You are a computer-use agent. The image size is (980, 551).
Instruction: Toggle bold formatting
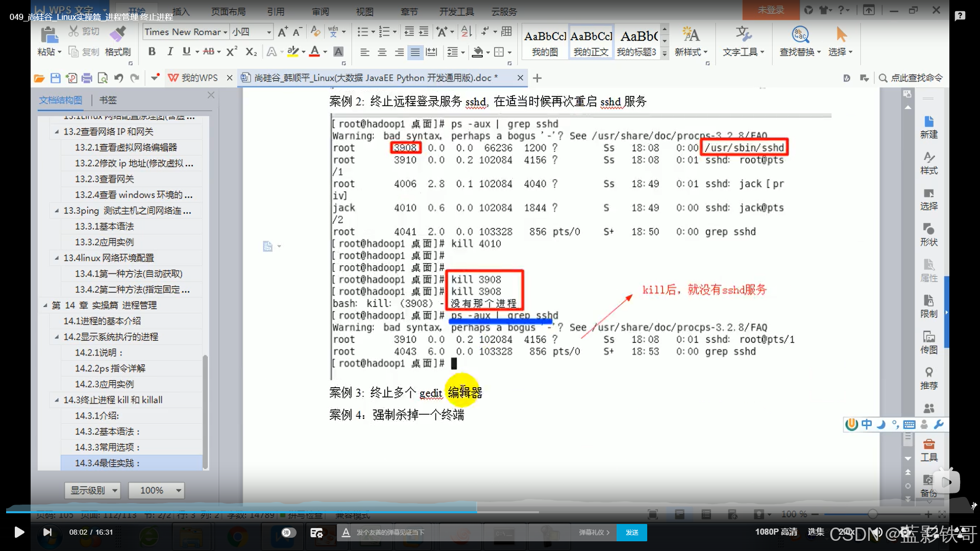[152, 52]
